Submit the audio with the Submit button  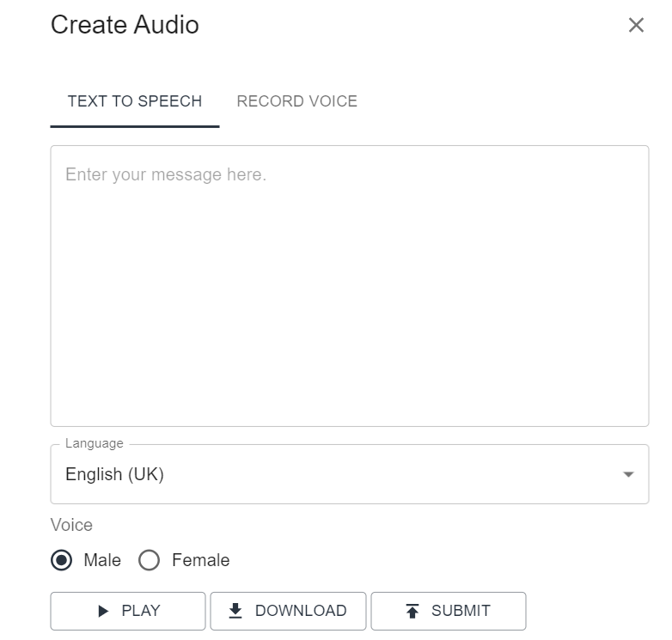click(x=448, y=611)
